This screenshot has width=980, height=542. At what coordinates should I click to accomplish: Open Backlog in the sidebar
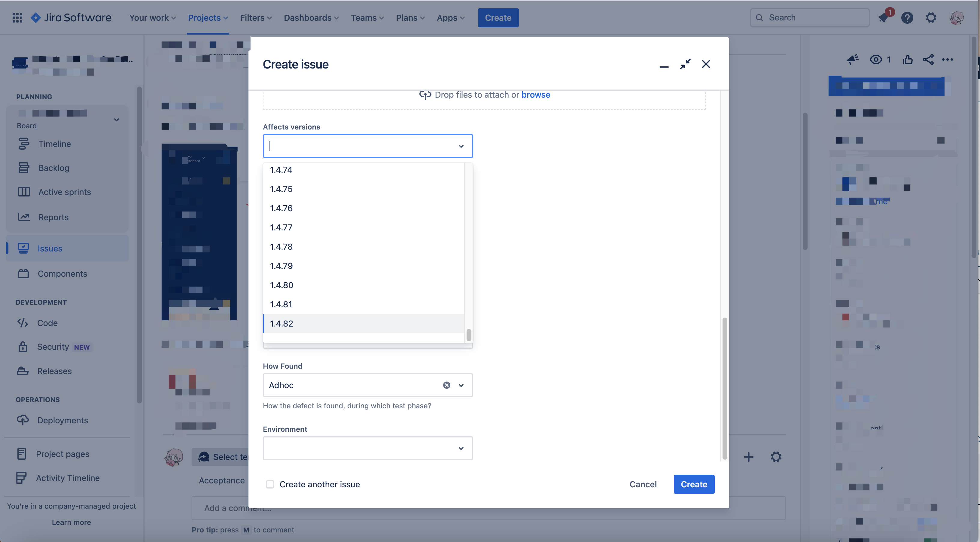tap(54, 168)
